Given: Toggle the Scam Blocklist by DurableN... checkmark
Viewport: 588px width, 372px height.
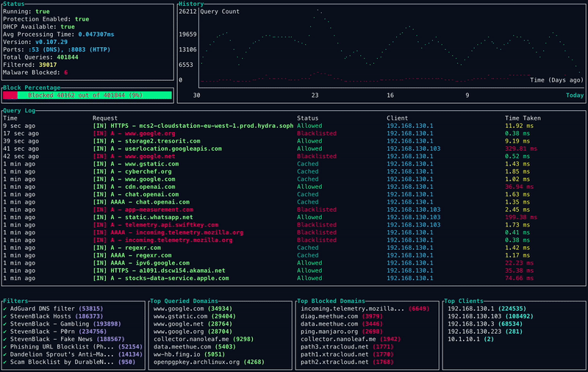Looking at the screenshot, I should [5, 362].
